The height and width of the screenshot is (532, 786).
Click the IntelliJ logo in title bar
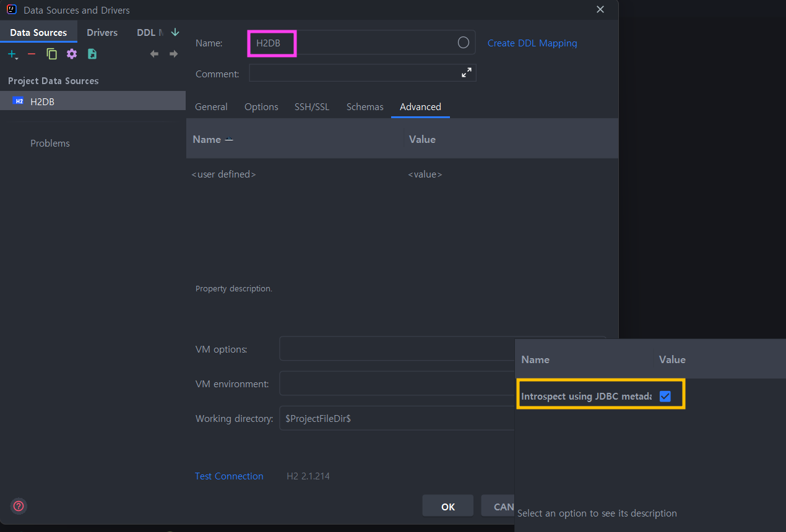pyautogui.click(x=12, y=10)
